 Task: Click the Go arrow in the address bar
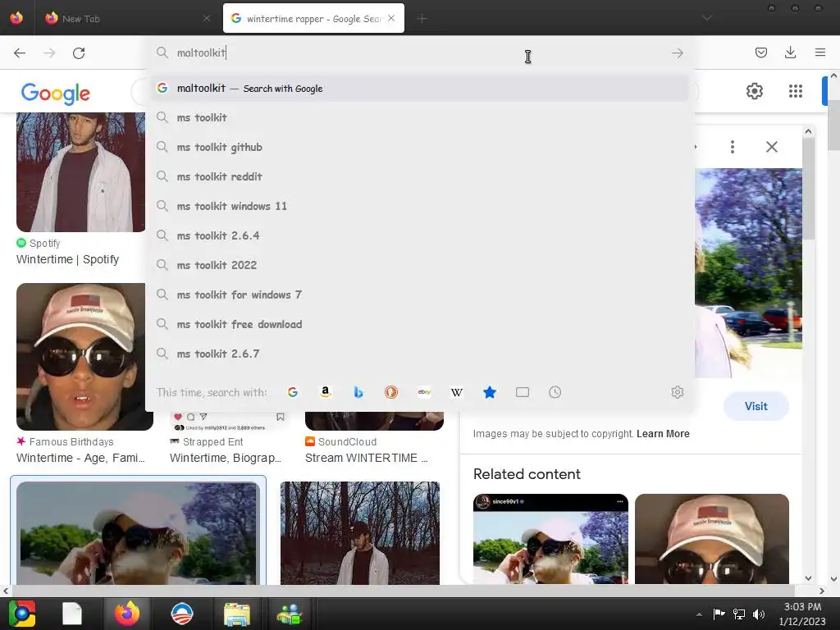click(677, 53)
